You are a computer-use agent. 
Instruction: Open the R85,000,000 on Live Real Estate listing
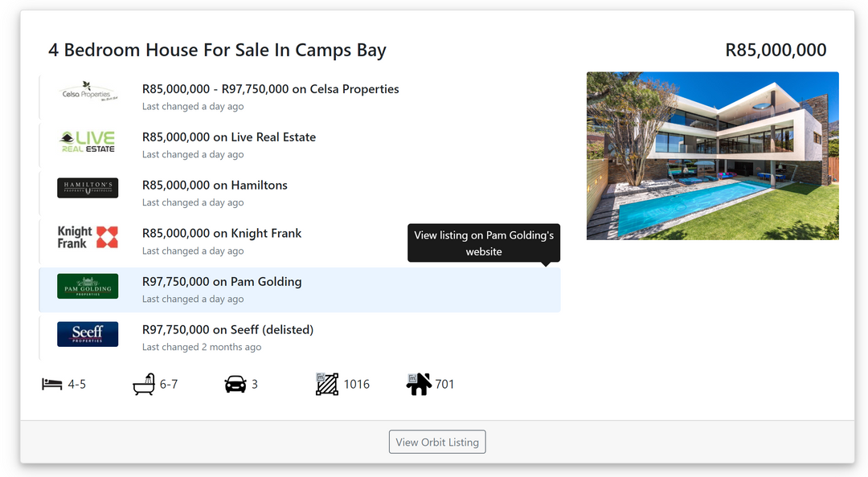click(x=229, y=137)
